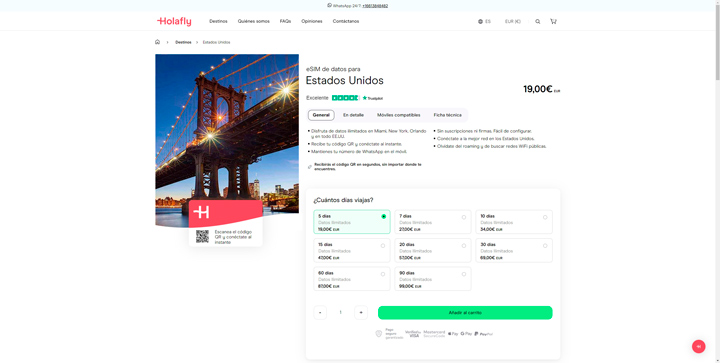Switch to Ficha técnica tab
Screen dimensions: 720x363
(447, 115)
